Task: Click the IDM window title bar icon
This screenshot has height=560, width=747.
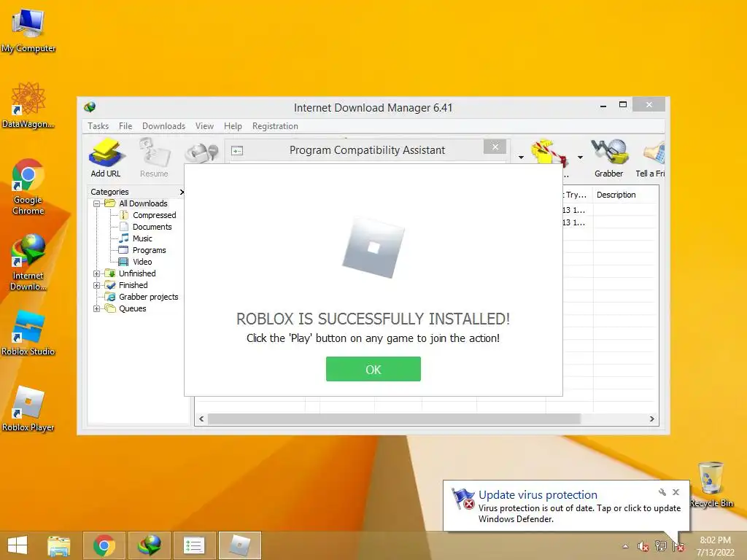Action: coord(90,107)
